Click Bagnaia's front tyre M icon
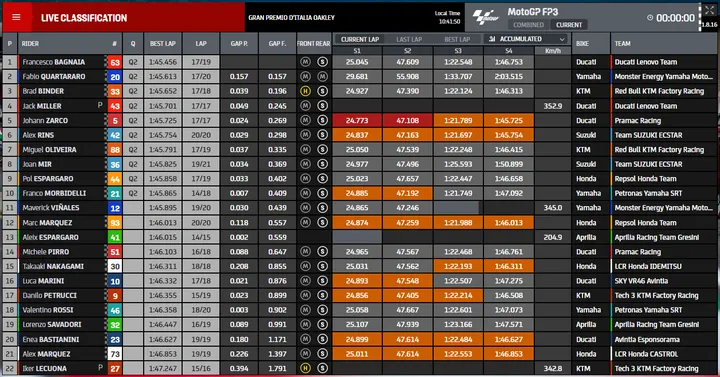 [305, 62]
